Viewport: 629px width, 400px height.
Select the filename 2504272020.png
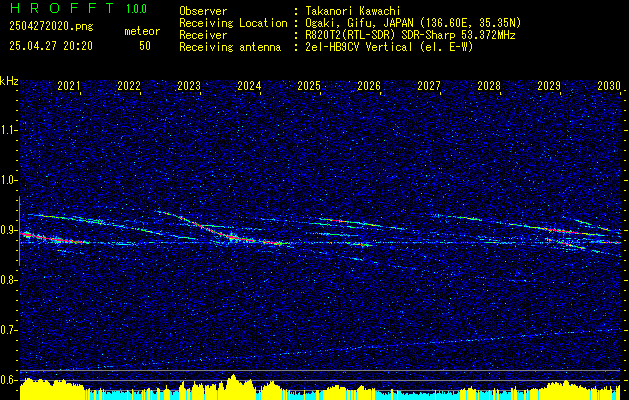point(51,27)
